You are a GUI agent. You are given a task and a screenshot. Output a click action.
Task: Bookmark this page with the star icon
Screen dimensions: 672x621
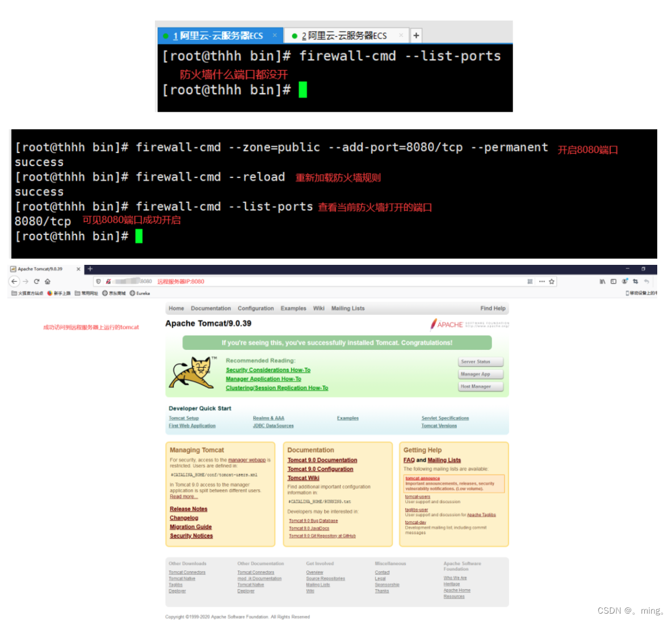pos(552,282)
